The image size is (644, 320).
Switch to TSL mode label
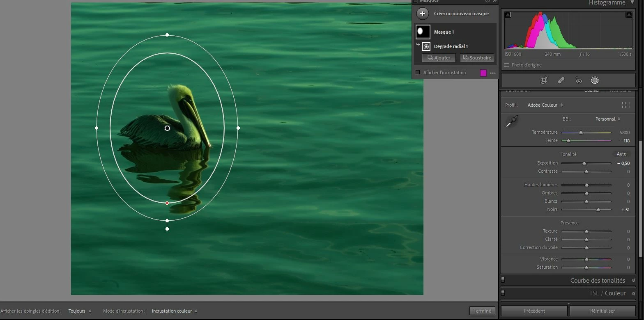point(594,293)
